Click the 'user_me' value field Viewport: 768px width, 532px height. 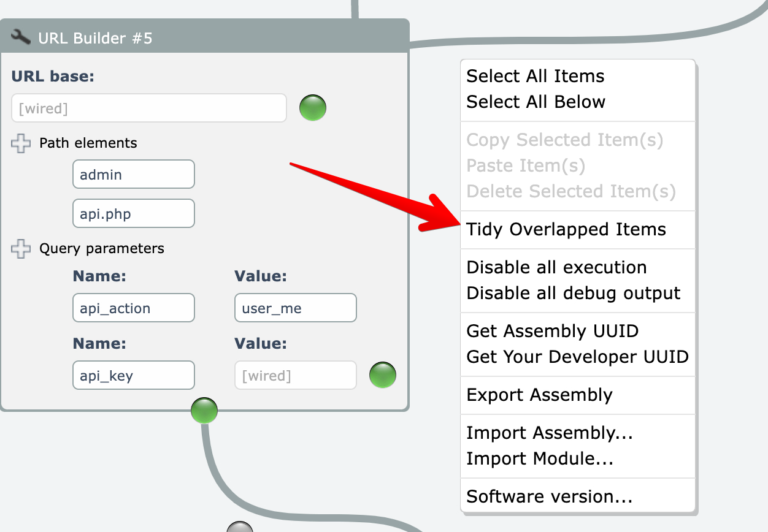click(x=295, y=308)
